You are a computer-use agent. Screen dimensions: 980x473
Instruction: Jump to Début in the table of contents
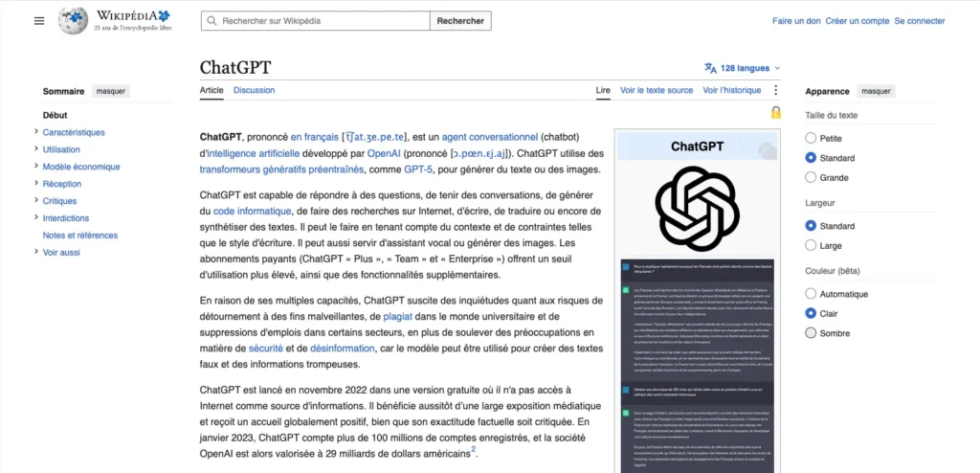click(55, 115)
